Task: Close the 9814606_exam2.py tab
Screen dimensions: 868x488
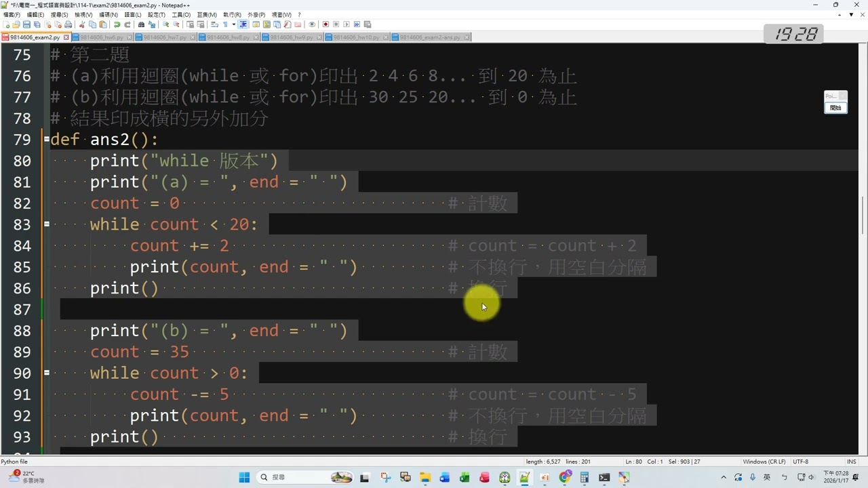Action: click(65, 37)
